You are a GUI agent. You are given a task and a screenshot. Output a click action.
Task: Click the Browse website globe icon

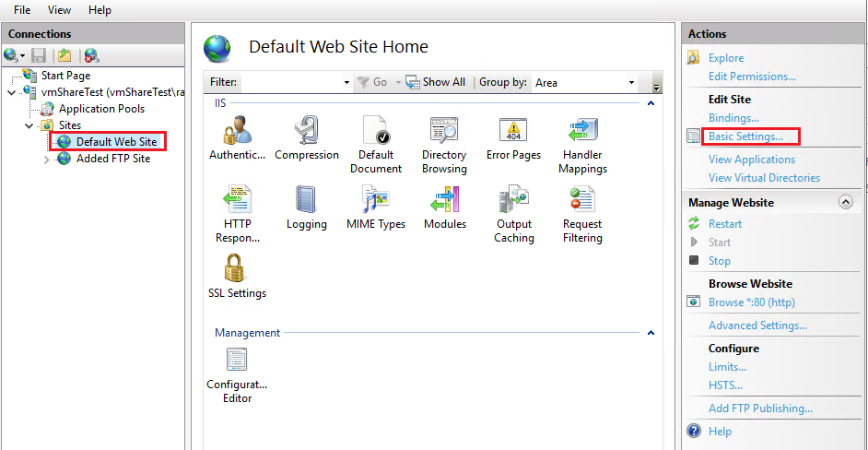[694, 302]
